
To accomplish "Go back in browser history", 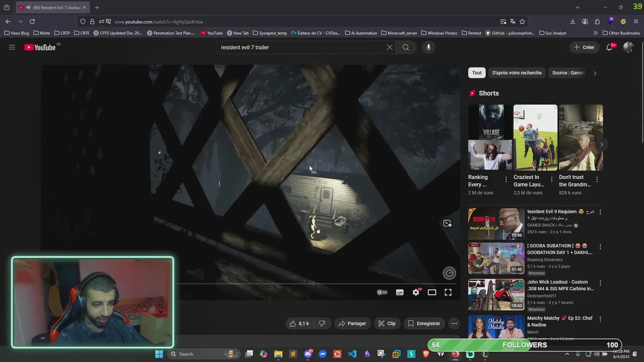I will point(8,22).
